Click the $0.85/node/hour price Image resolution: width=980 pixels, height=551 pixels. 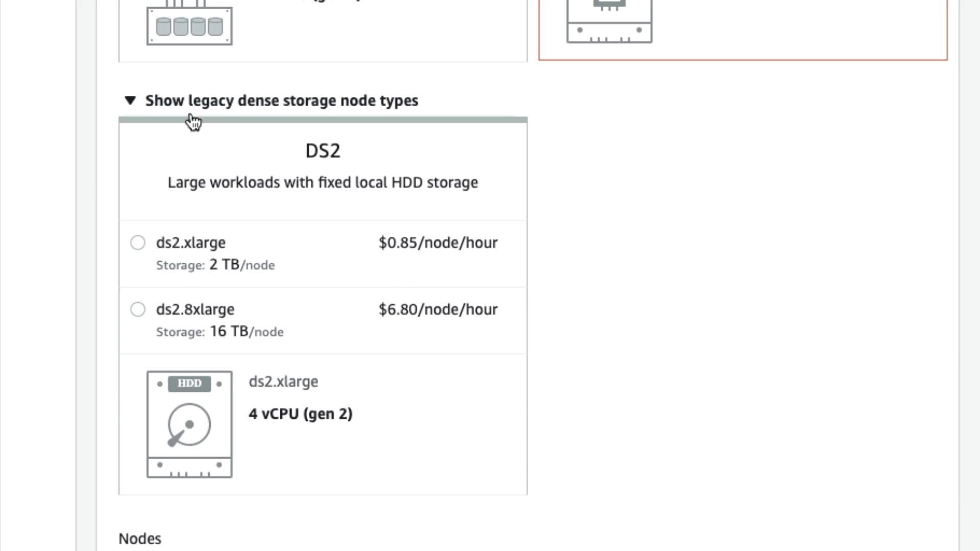tap(438, 243)
